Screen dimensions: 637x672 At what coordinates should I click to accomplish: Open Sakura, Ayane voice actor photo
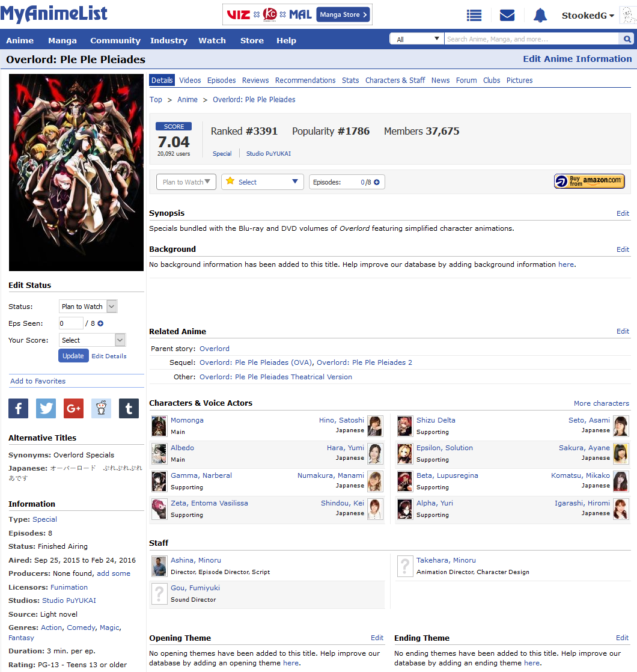[x=621, y=454]
